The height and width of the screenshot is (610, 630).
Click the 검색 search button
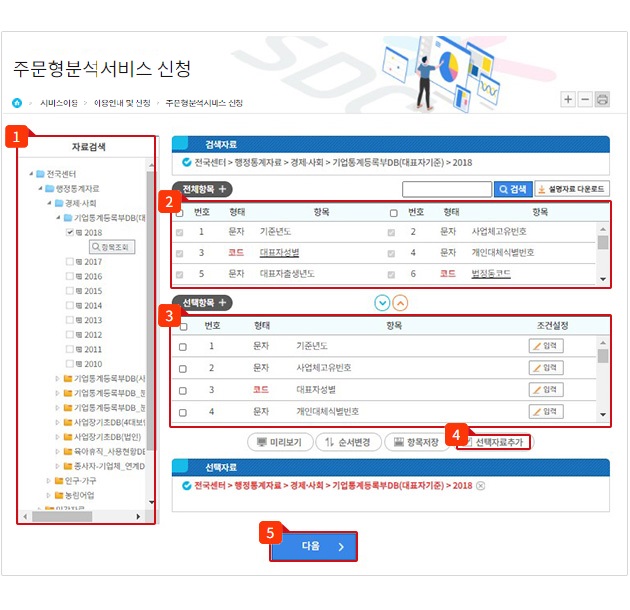tap(513, 189)
